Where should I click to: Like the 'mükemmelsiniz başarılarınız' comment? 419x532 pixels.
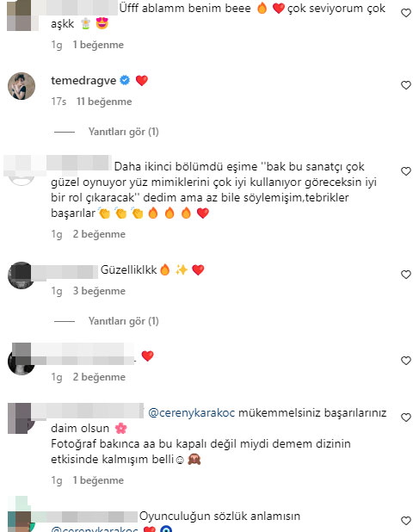click(x=406, y=418)
